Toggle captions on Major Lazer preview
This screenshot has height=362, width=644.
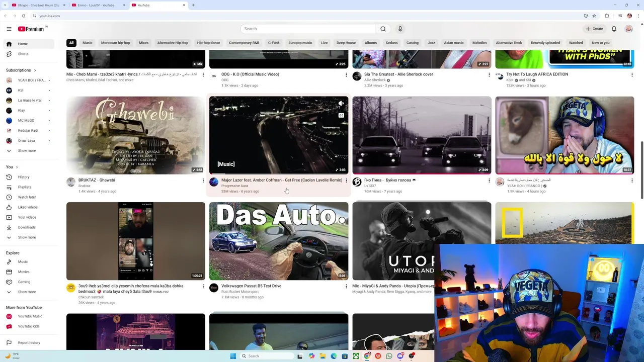[341, 115]
